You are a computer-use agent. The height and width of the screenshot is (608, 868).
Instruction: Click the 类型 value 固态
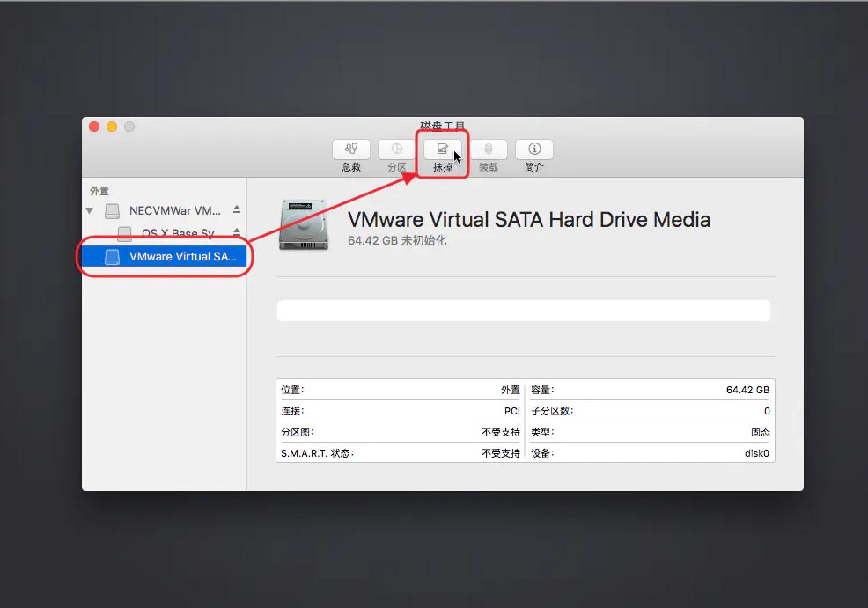[761, 432]
